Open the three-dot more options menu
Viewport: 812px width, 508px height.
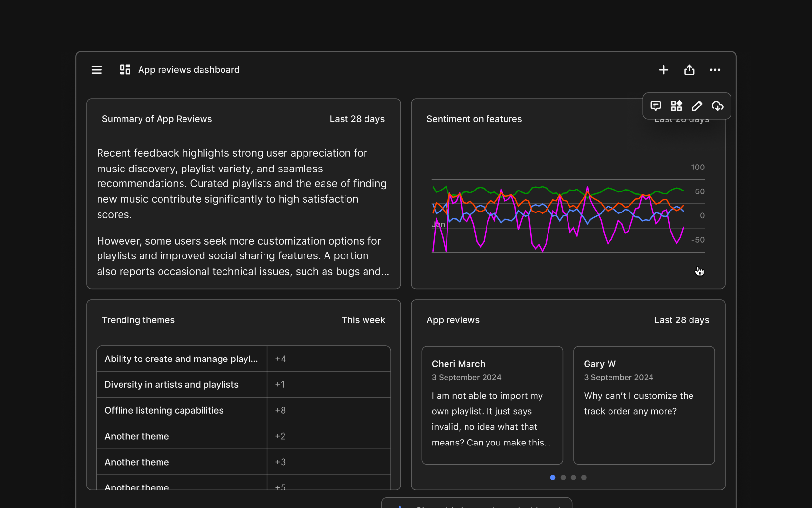click(x=715, y=70)
